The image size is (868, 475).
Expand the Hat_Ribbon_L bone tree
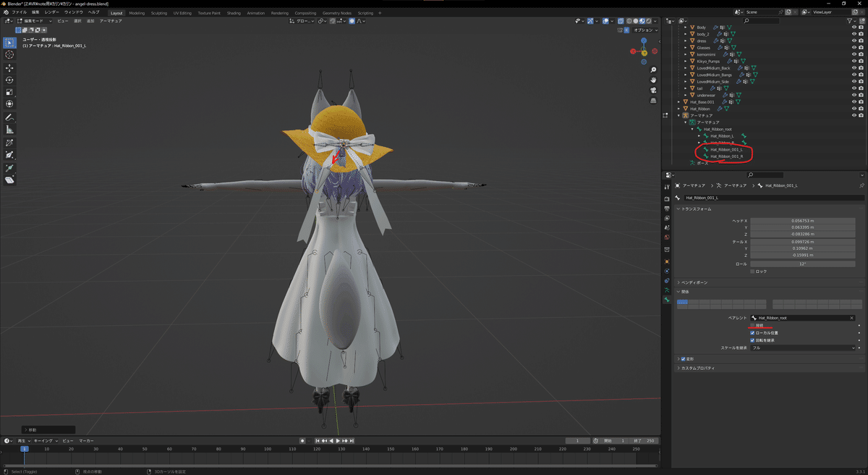(x=699, y=136)
